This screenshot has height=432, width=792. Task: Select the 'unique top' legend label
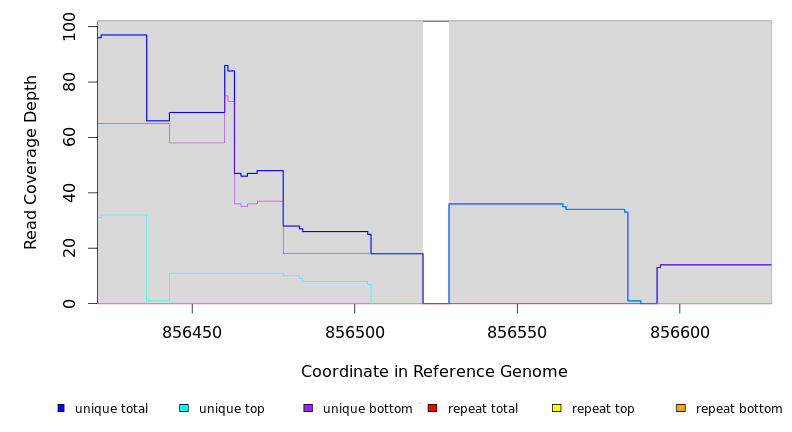pyautogui.click(x=231, y=409)
